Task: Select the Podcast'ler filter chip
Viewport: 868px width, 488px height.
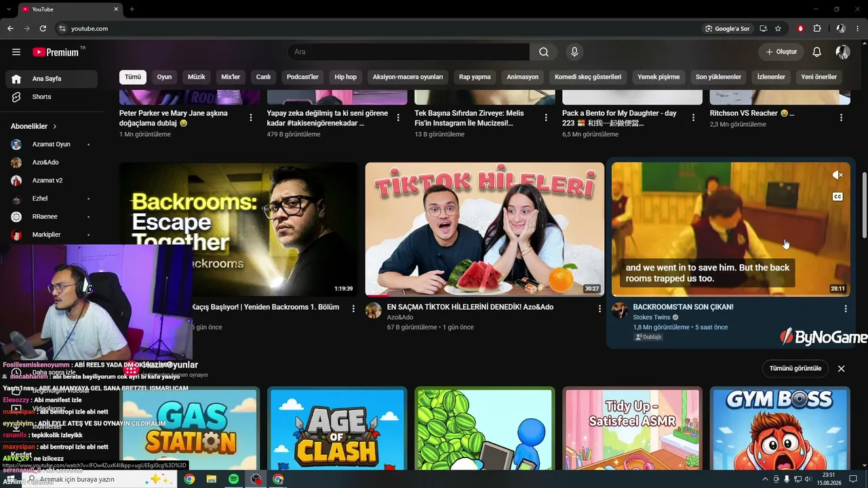Action: click(x=302, y=77)
